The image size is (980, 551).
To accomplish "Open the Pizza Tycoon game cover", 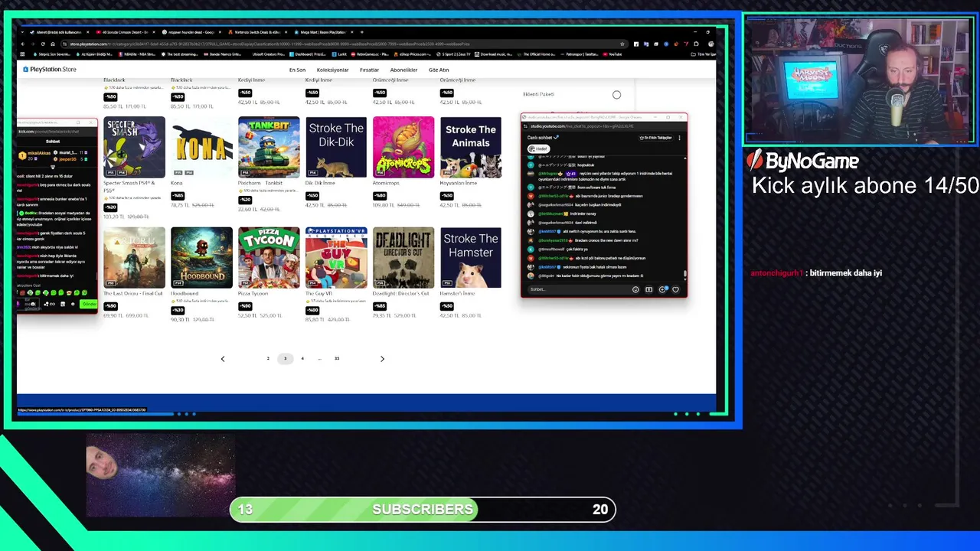I will coord(269,257).
